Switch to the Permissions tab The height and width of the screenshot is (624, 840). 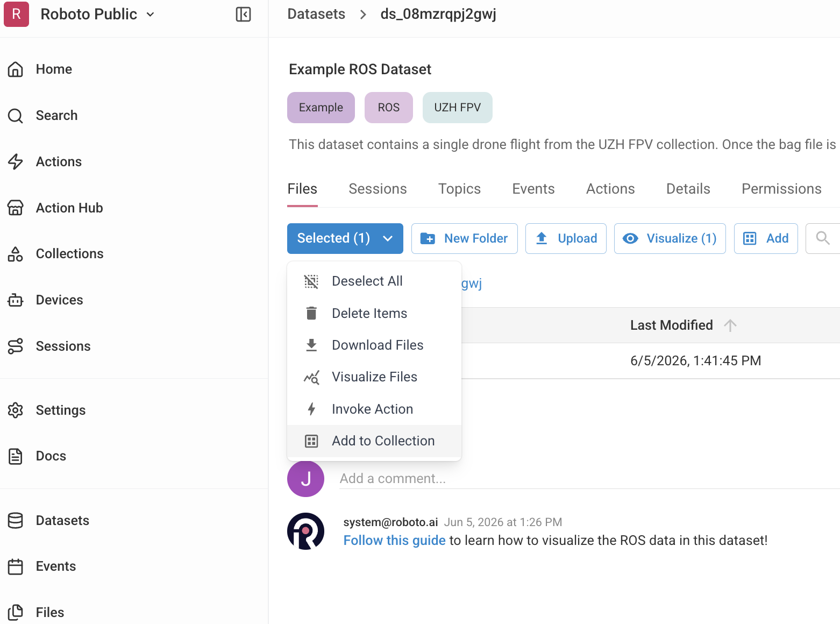[781, 189]
